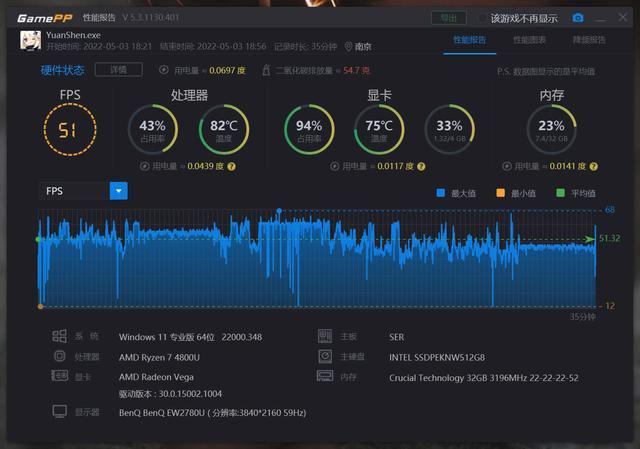Click the INTEL SSDPEKNW512G8 text
640x449 pixels.
(437, 358)
